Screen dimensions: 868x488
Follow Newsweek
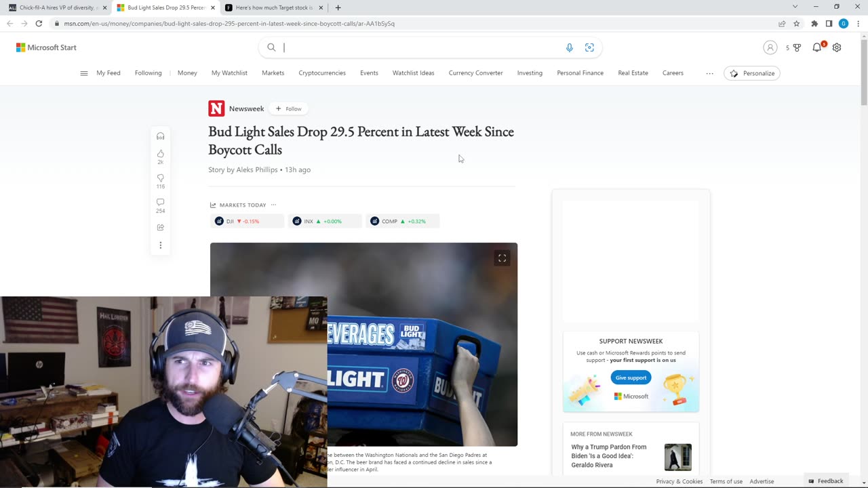point(289,108)
